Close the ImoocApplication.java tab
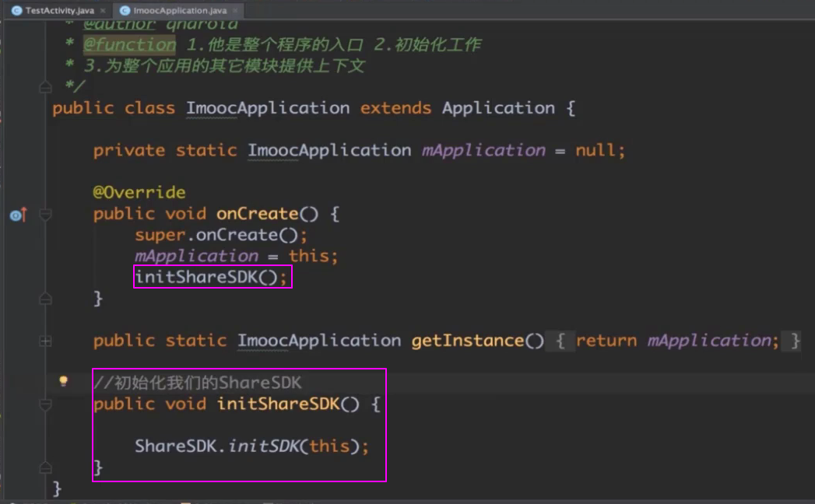 pyautogui.click(x=234, y=11)
